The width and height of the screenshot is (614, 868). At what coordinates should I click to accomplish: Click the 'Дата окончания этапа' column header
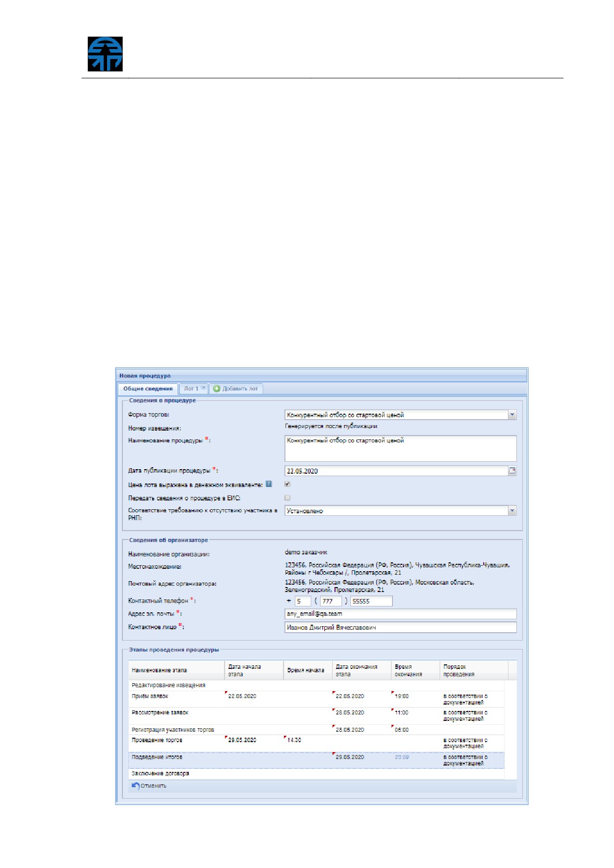(361, 670)
